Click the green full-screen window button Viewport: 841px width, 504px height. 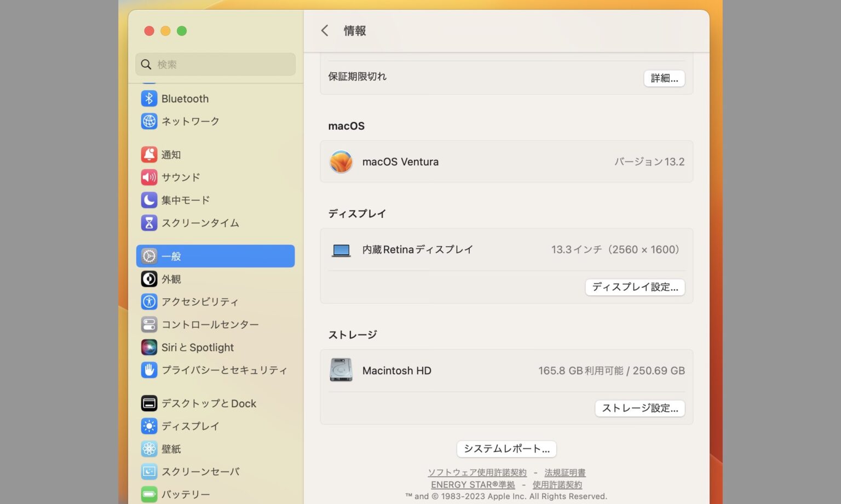pos(182,31)
